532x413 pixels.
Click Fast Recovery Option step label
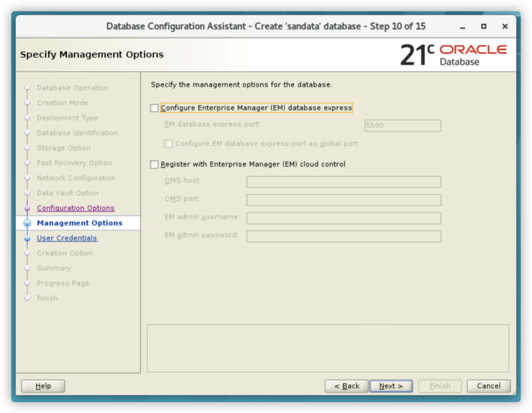(x=74, y=163)
